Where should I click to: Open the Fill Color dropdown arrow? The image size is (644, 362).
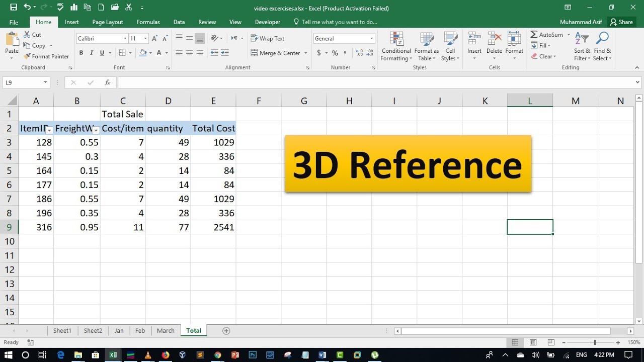click(151, 53)
